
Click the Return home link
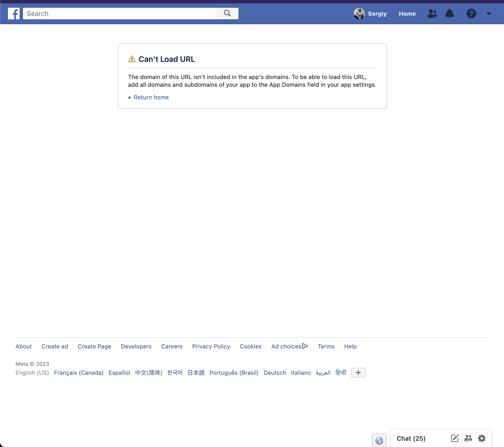pyautogui.click(x=151, y=97)
